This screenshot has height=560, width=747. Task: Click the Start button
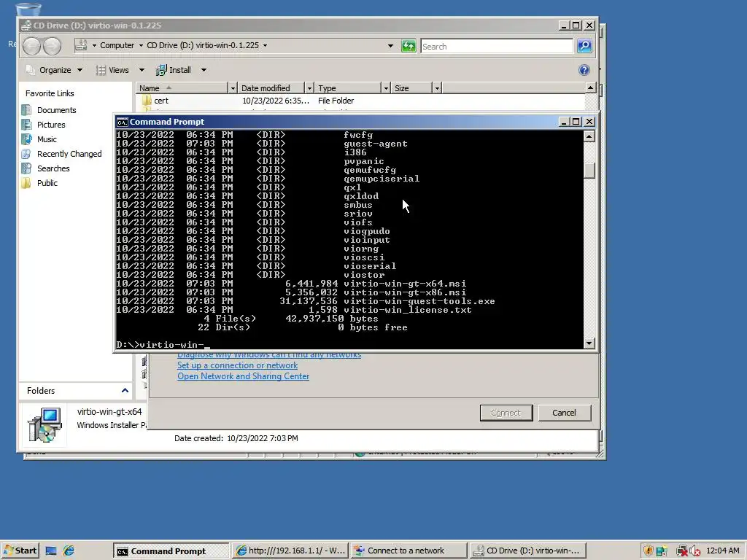20,551
